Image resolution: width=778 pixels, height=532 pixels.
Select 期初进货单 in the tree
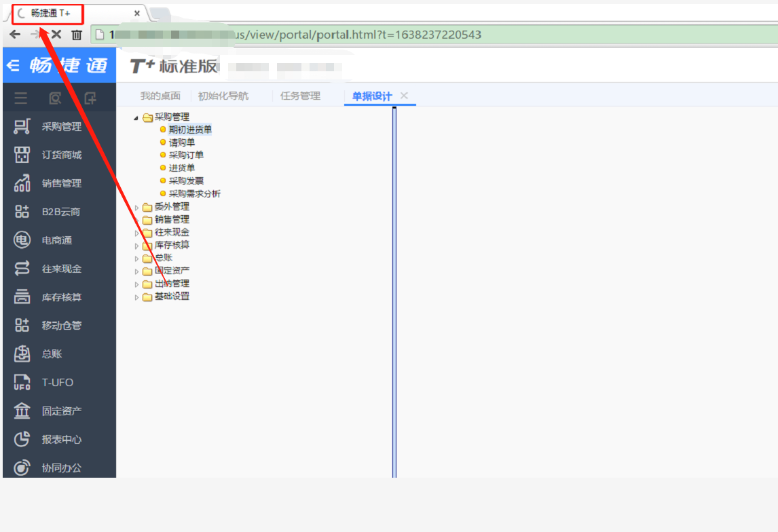(x=190, y=130)
